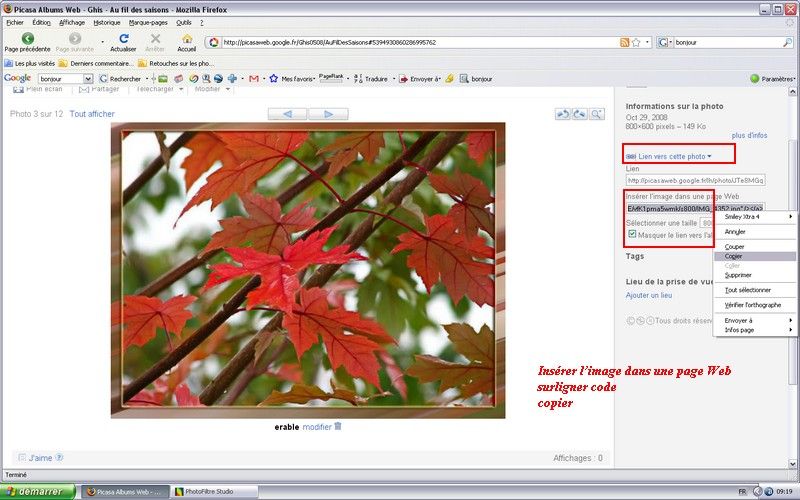Choose Couper in context menu
Image resolution: width=800 pixels, height=500 pixels.
click(x=756, y=246)
